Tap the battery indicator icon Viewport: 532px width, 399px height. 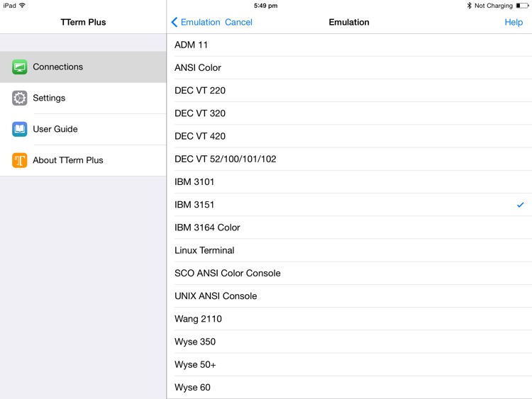[x=523, y=6]
